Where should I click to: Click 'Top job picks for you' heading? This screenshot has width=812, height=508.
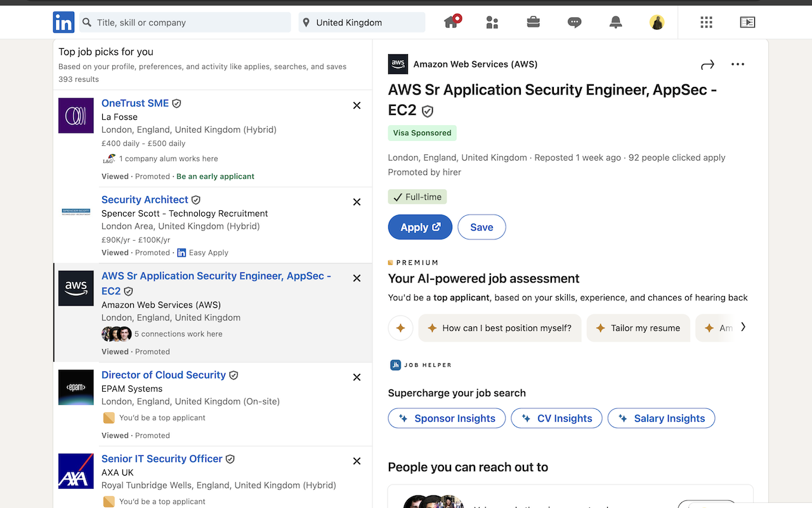(x=106, y=52)
